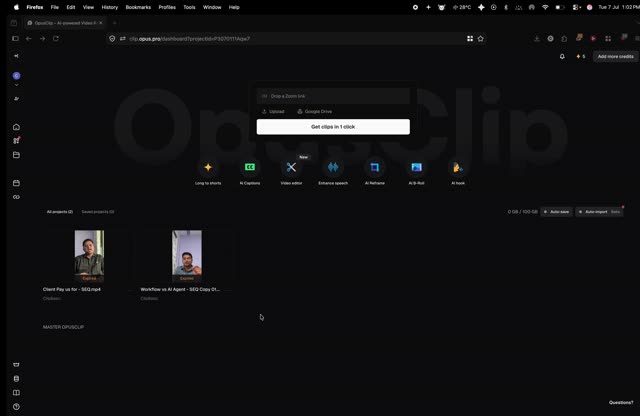
Task: Click the Client Pay us for - SEQ.mp4 title
Action: (x=72, y=289)
